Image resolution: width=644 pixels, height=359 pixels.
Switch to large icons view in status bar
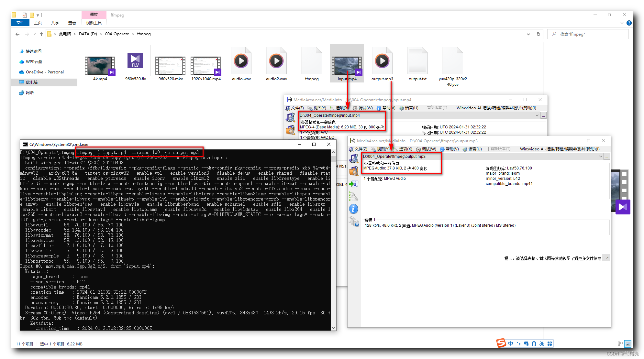(628, 344)
